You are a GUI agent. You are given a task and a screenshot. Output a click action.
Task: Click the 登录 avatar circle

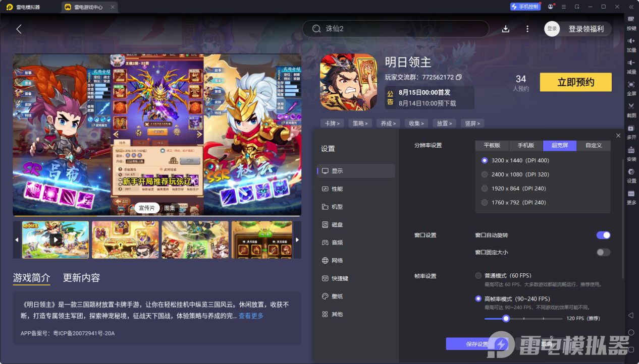point(552,29)
